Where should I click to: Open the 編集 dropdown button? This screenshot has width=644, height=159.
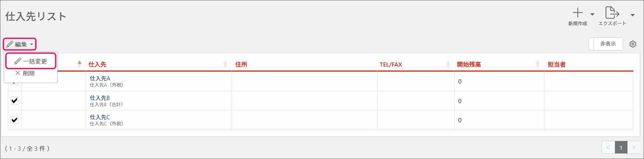[x=20, y=44]
